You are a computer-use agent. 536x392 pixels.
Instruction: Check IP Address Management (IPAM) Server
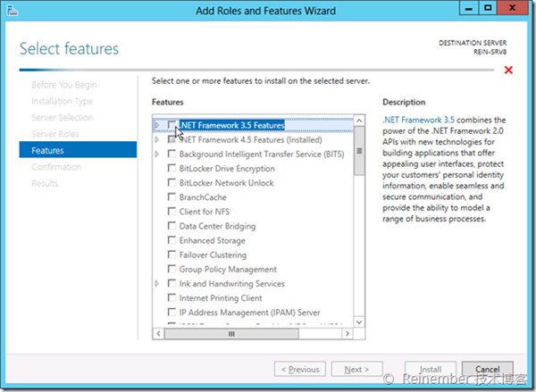coord(172,312)
